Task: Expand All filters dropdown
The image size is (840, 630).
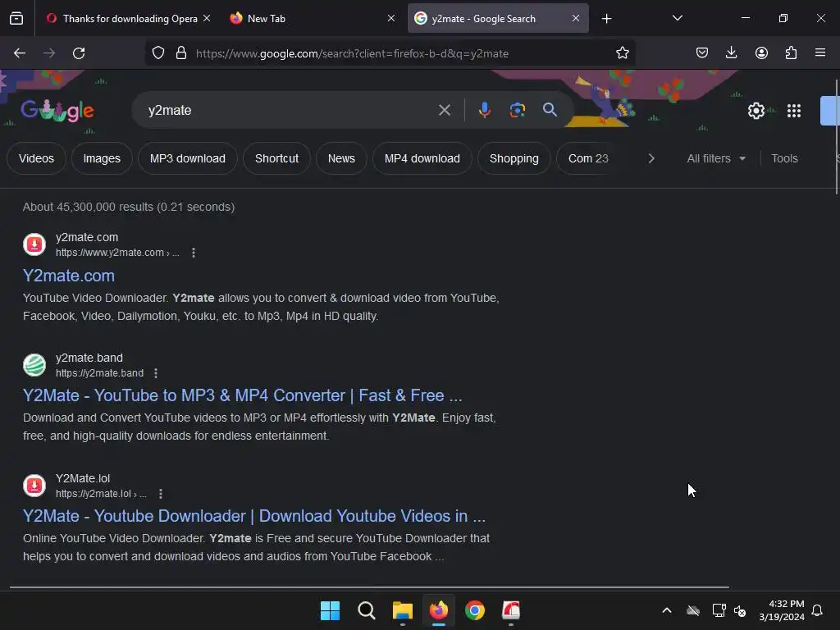Action: tap(716, 158)
